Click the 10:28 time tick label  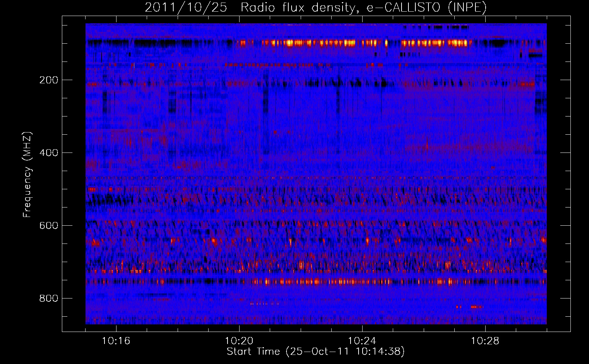point(485,341)
